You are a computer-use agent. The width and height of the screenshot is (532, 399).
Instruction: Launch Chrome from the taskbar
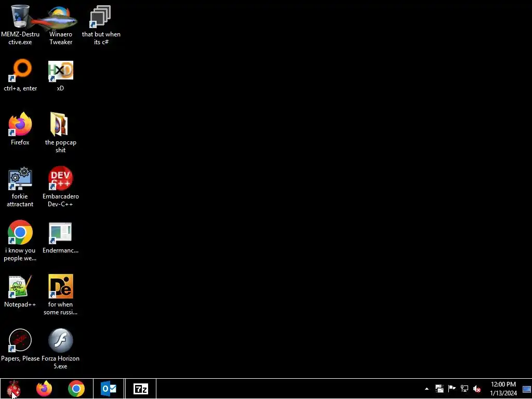[76, 389]
